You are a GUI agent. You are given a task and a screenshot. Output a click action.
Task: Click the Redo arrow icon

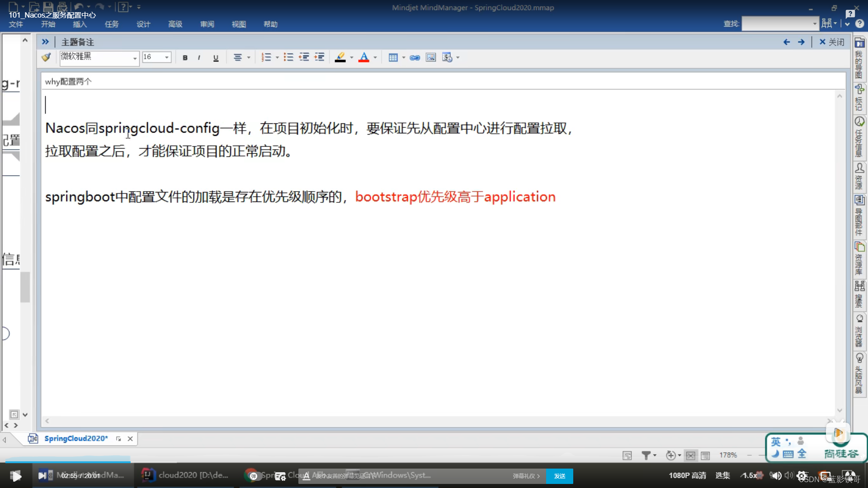[x=99, y=7]
